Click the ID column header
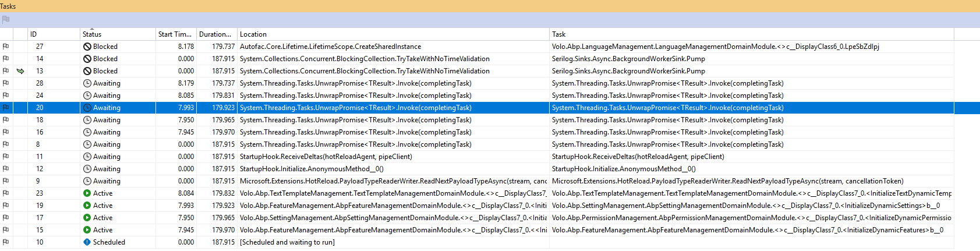This screenshot has width=980, height=251. point(33,34)
